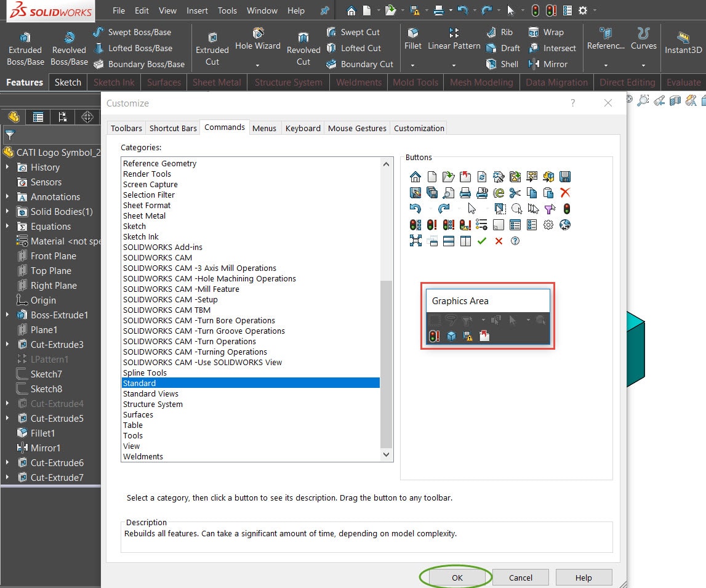The height and width of the screenshot is (588, 706).
Task: Select the Extruded Boss/Base feature tool
Action: point(25,49)
